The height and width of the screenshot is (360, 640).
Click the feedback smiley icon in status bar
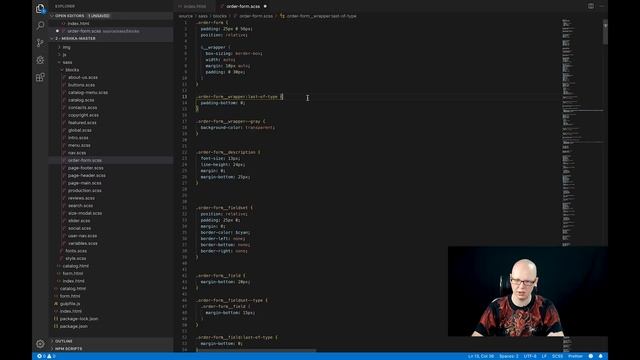[x=591, y=356]
